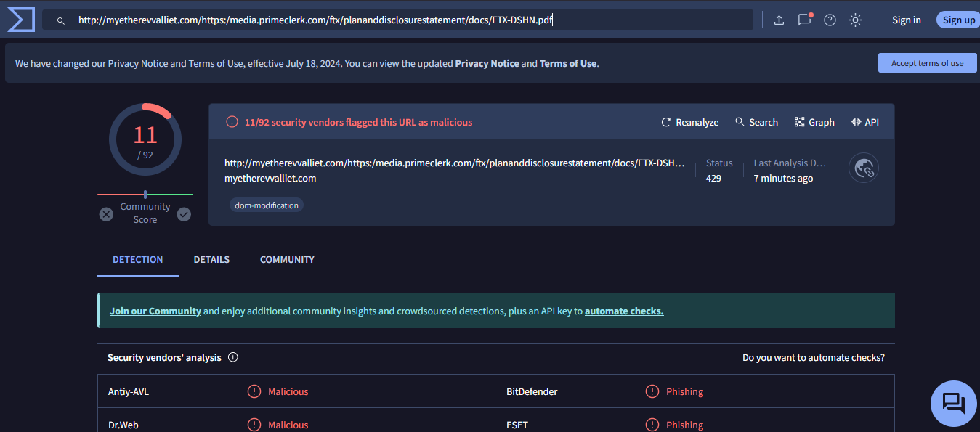Click the API connector icon

click(x=856, y=122)
